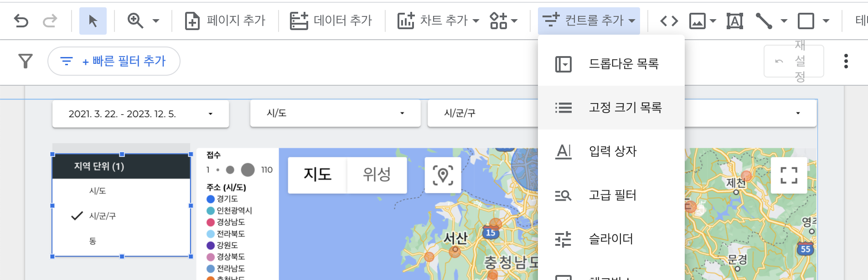Screen dimensions: 868x280
Task: Open the date range dropdown control
Action: click(140, 114)
